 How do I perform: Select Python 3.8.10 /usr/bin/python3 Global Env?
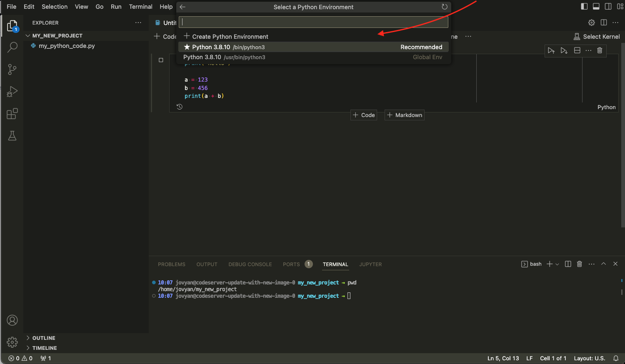point(313,57)
